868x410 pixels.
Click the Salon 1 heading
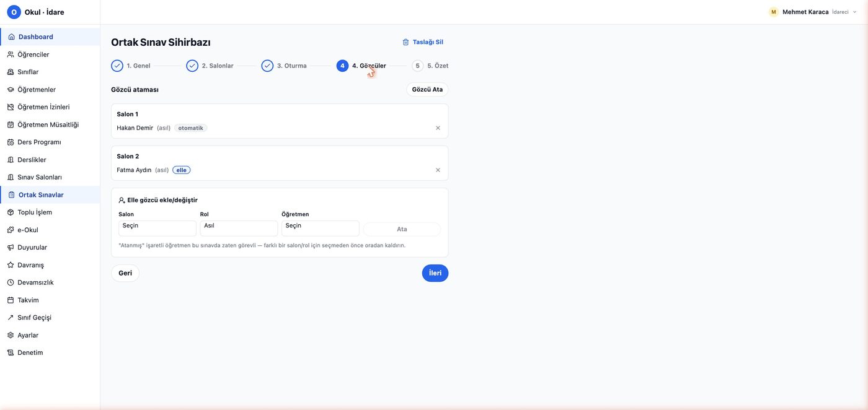coord(128,114)
